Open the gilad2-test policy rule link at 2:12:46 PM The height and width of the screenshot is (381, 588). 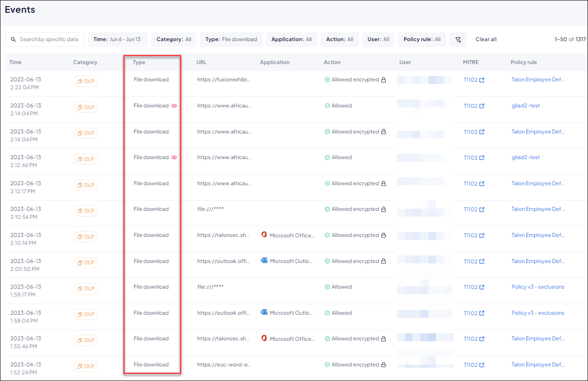[525, 157]
